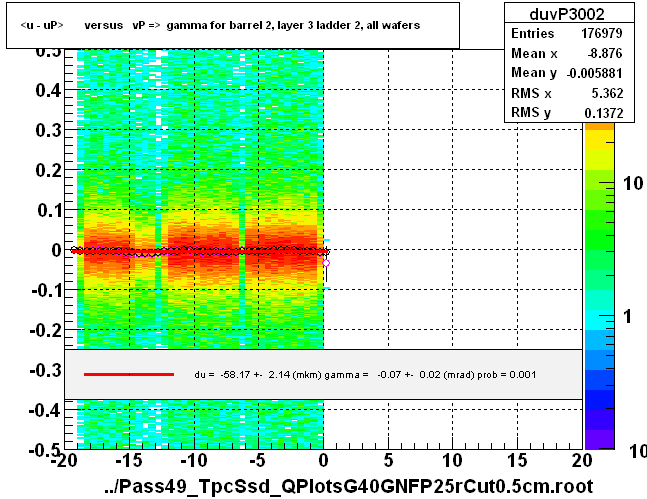Click the yellow band of color palette
This screenshot has width=647, height=499.
coord(599,140)
